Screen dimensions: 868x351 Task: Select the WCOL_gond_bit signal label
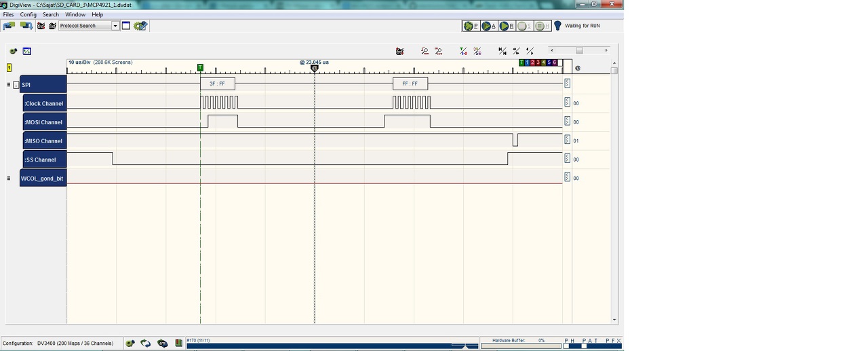point(43,179)
